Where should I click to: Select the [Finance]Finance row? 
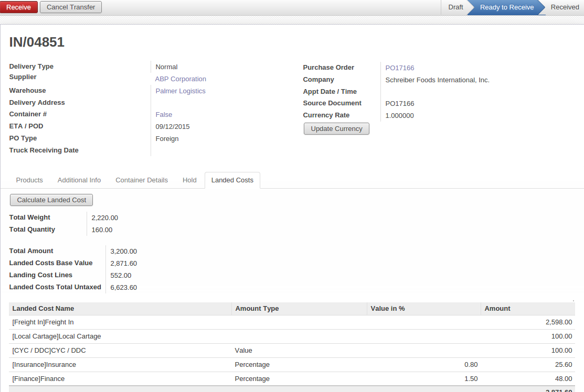[x=292, y=379]
